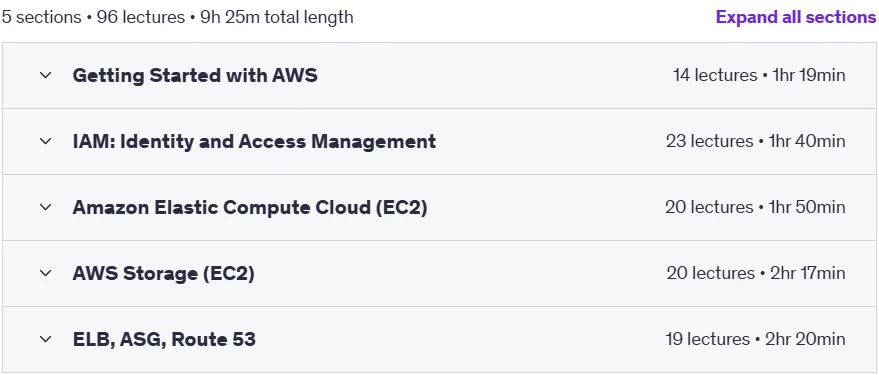This screenshot has width=879, height=375.
Task: Click the Route 53 section row background
Action: pyautogui.click(x=439, y=340)
